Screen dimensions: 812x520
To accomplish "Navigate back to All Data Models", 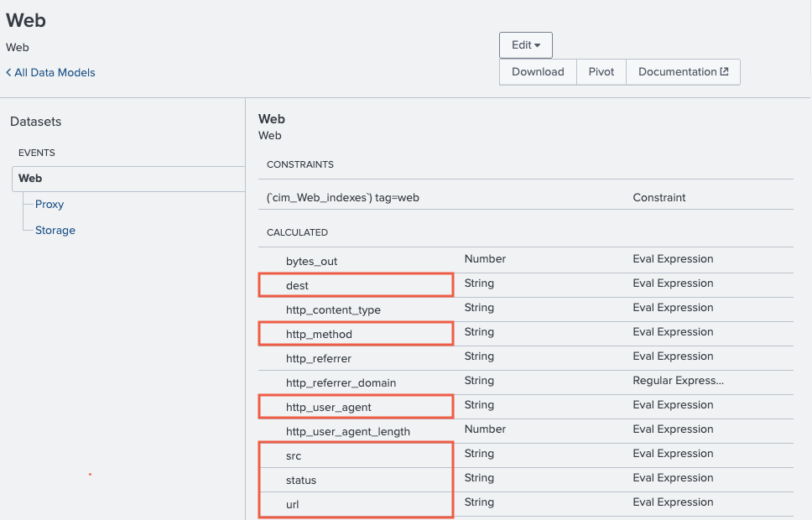I will tap(55, 72).
